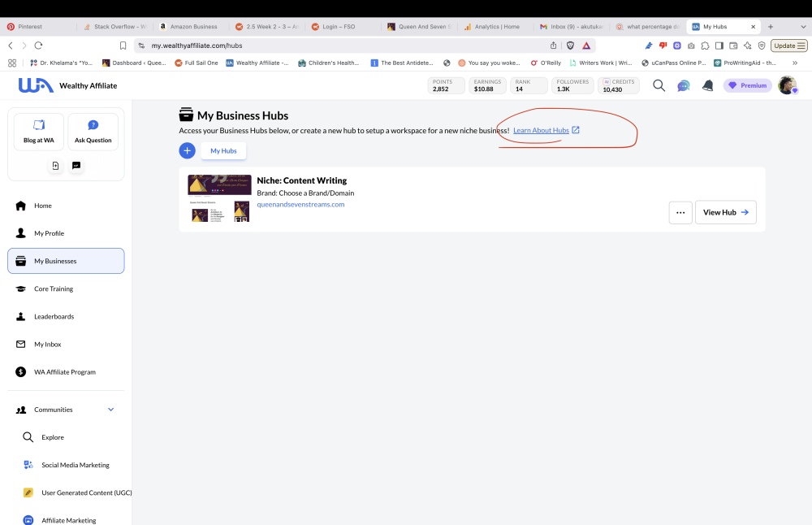Open queenandsevenstreams.com link
812x525 pixels.
point(300,205)
